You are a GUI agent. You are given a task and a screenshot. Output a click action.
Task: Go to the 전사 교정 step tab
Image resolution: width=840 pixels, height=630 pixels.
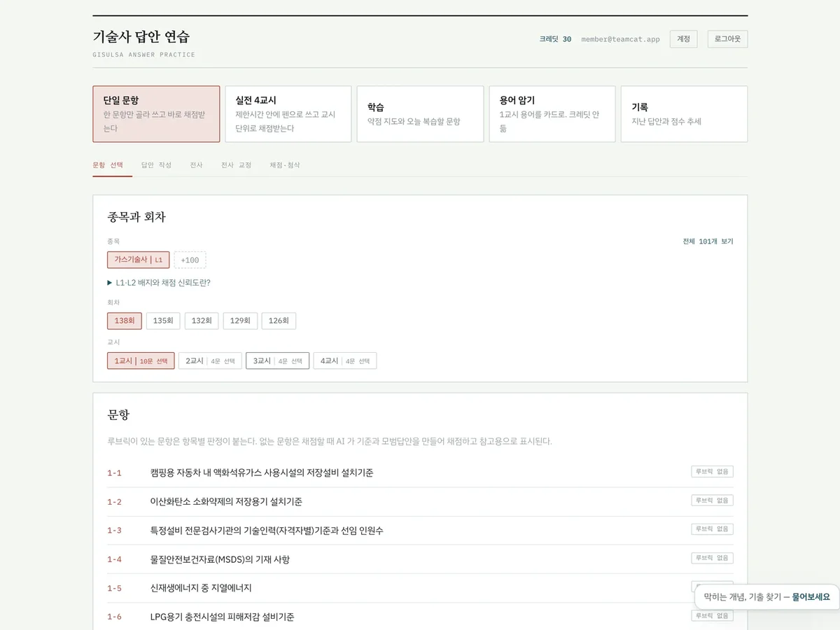[x=236, y=165]
